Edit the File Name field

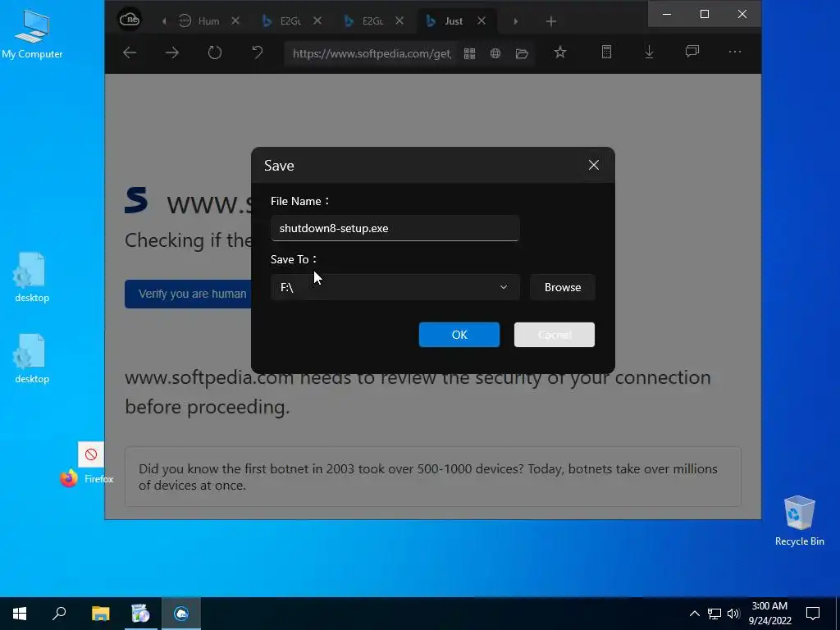point(395,228)
